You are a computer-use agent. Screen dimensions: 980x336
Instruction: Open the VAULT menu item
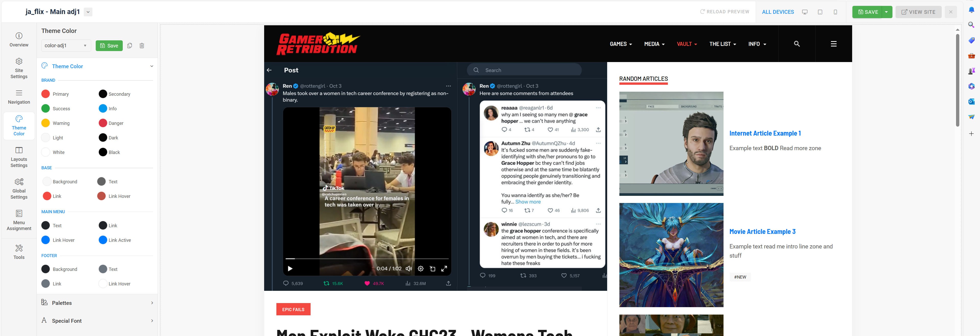(686, 44)
